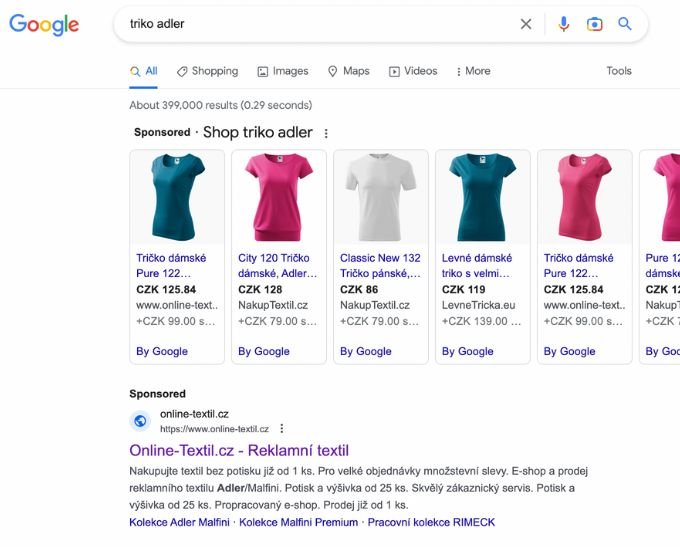Start voice search with microphone icon

(x=564, y=24)
